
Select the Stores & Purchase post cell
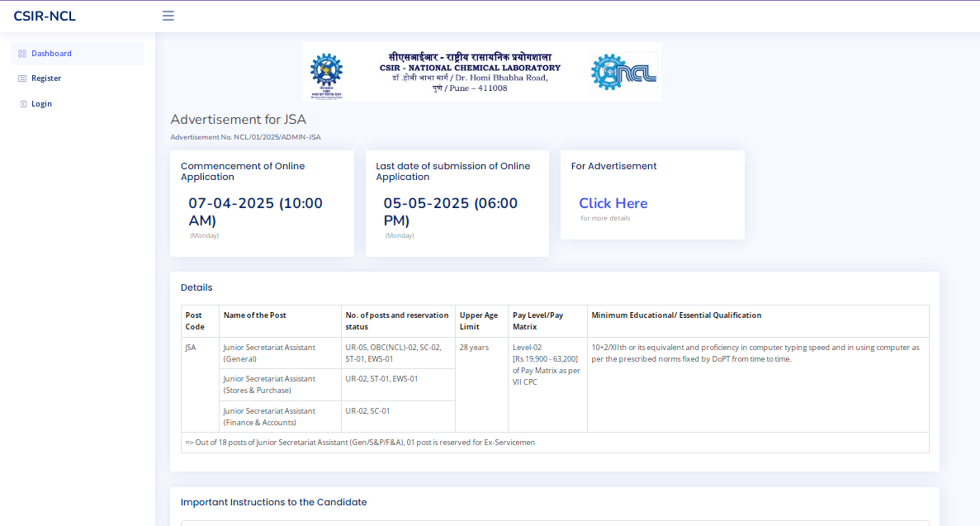pos(269,384)
